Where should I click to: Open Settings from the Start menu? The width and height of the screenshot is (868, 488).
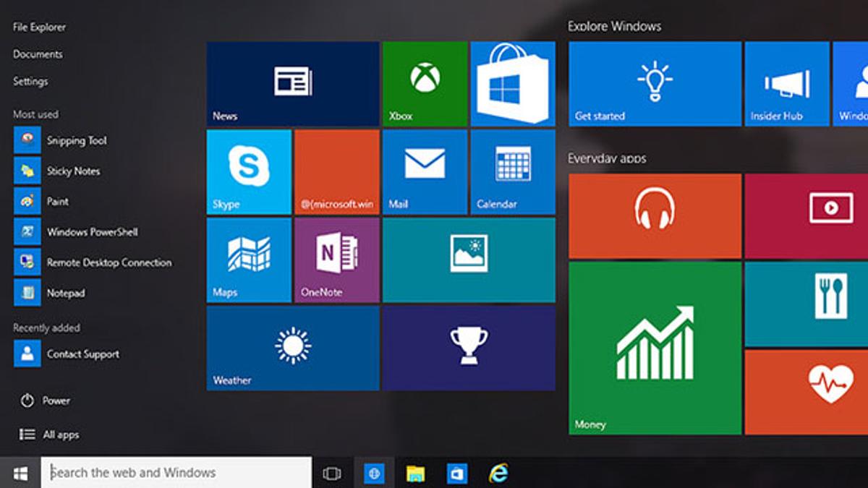(30, 82)
